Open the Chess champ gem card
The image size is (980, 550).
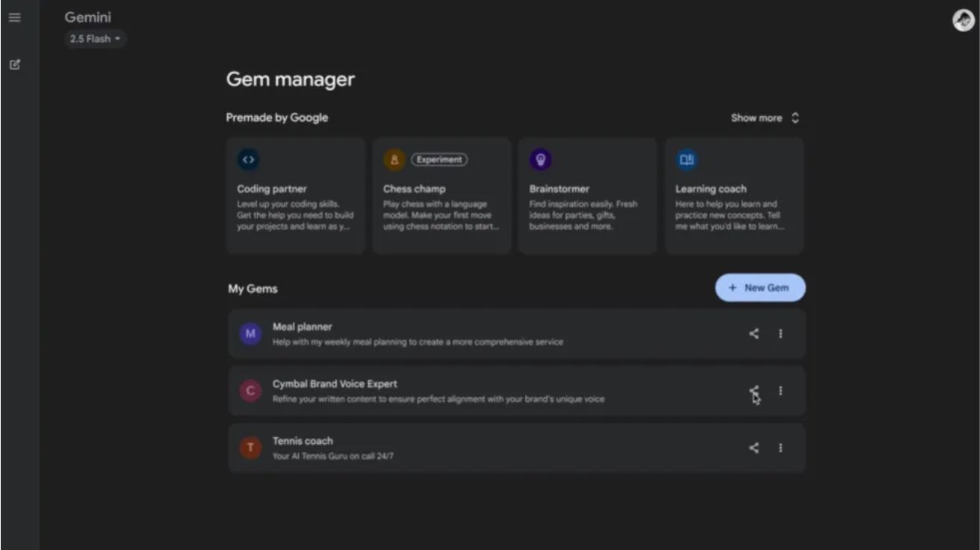click(442, 196)
